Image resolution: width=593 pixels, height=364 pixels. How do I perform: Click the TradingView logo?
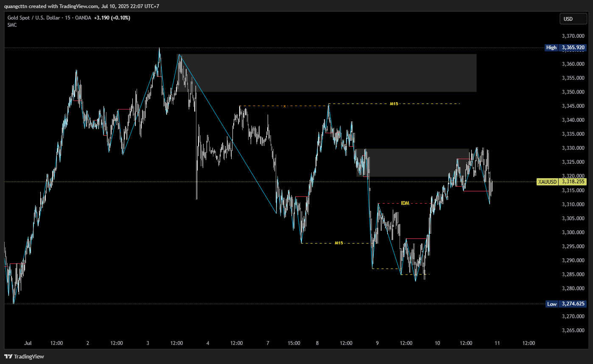tap(24, 356)
